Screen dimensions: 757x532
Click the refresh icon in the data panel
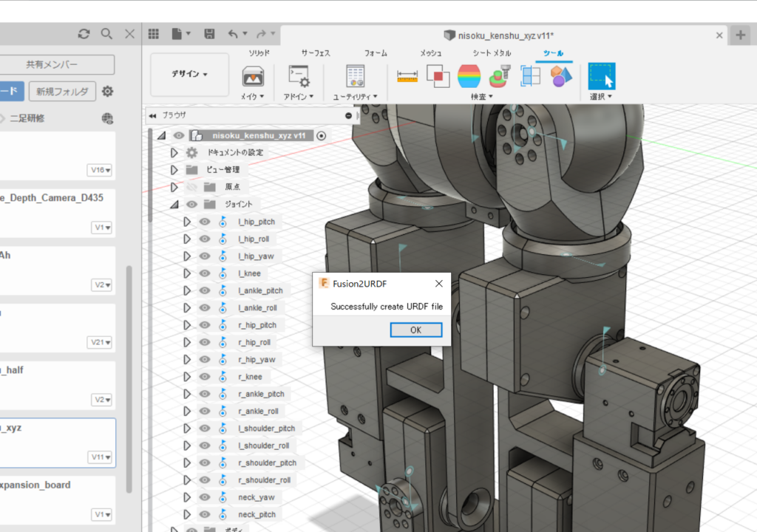(84, 33)
